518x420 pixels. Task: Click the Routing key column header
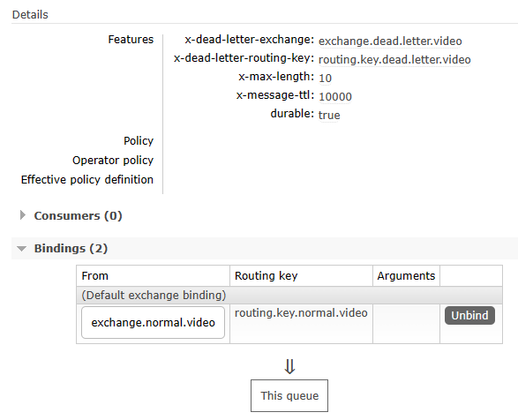pyautogui.click(x=266, y=276)
